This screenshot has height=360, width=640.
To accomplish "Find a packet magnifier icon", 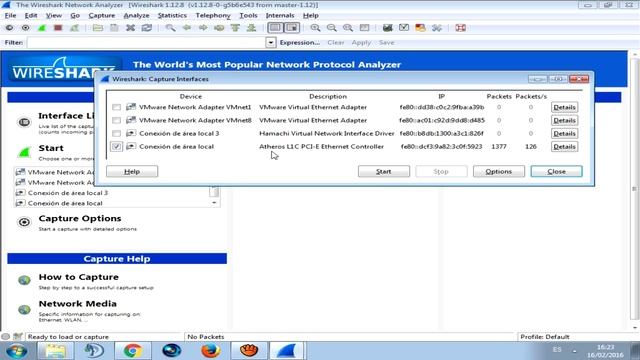I will [x=171, y=28].
